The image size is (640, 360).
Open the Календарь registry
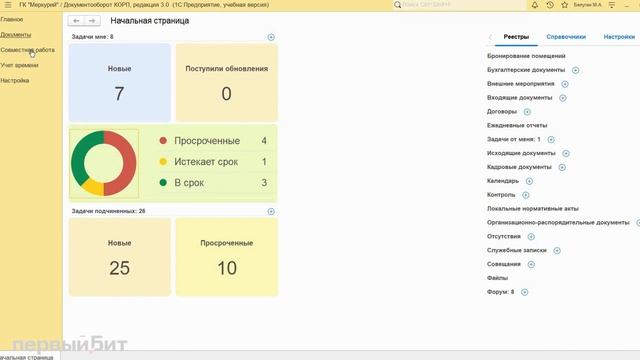click(x=503, y=181)
